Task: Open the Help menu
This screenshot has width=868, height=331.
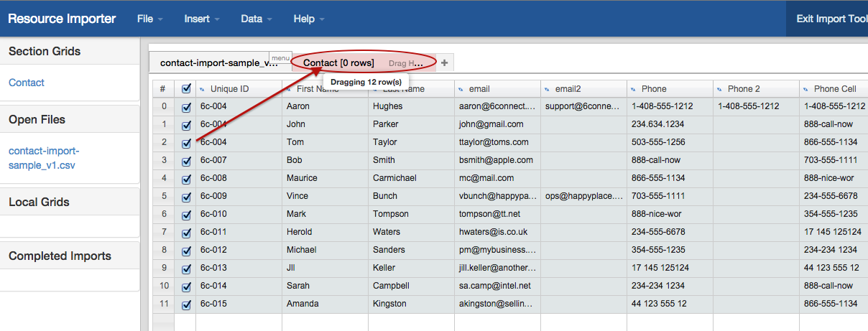Action: [309, 19]
